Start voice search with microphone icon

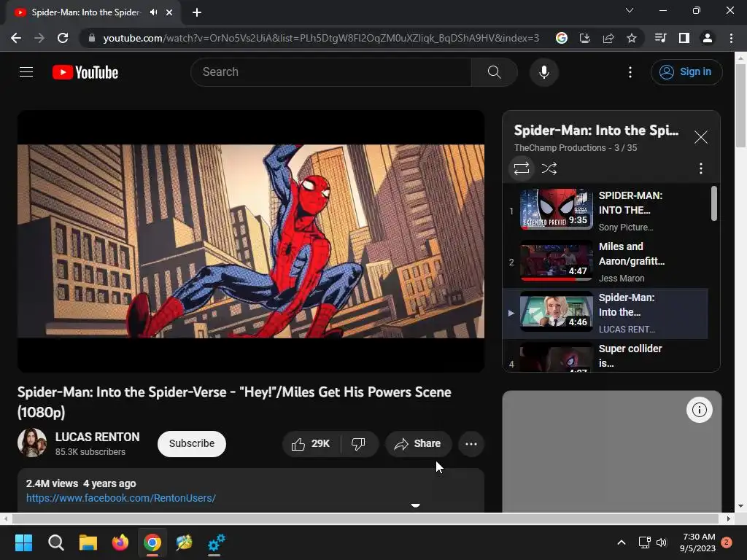coord(544,72)
